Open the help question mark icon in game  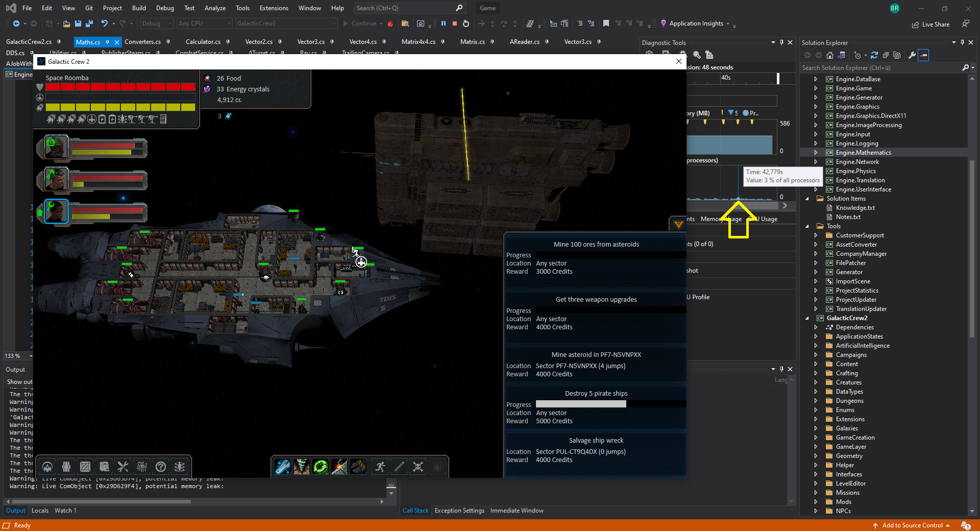pos(161,467)
